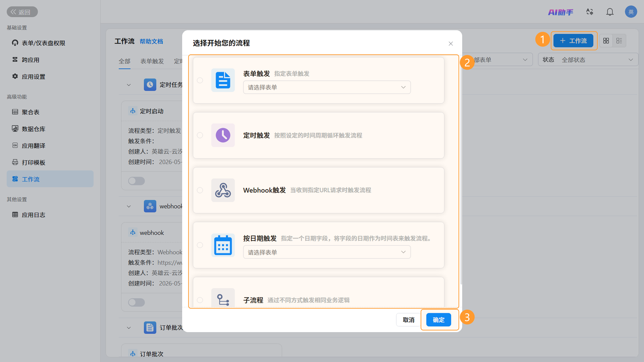Click the 工作流 sidebar icon
The height and width of the screenshot is (362, 644).
(x=15, y=179)
